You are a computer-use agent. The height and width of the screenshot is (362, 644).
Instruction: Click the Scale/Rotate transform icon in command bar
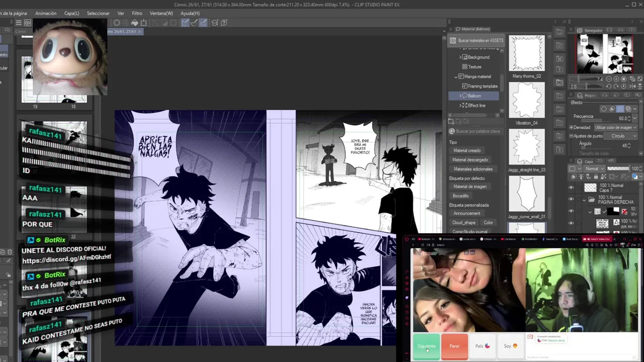point(143,23)
